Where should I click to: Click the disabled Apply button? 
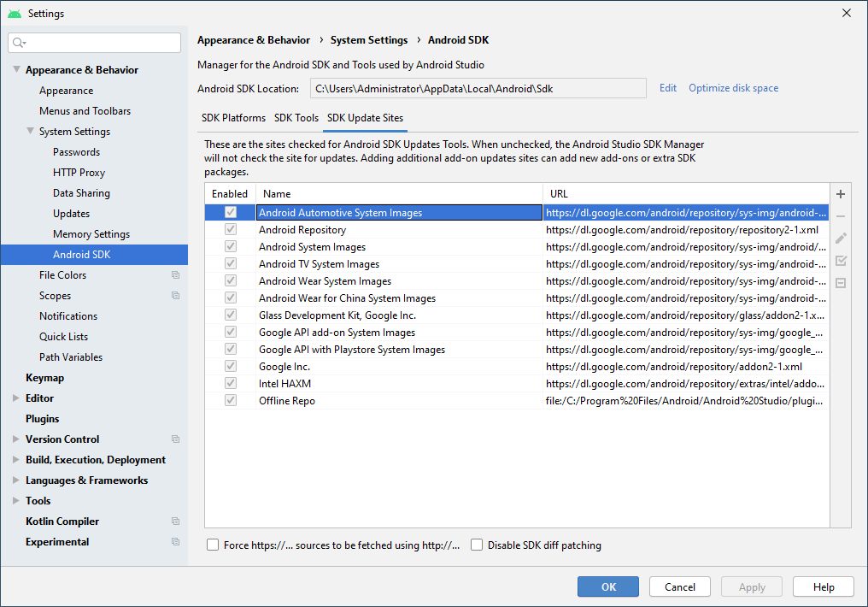[x=752, y=586]
